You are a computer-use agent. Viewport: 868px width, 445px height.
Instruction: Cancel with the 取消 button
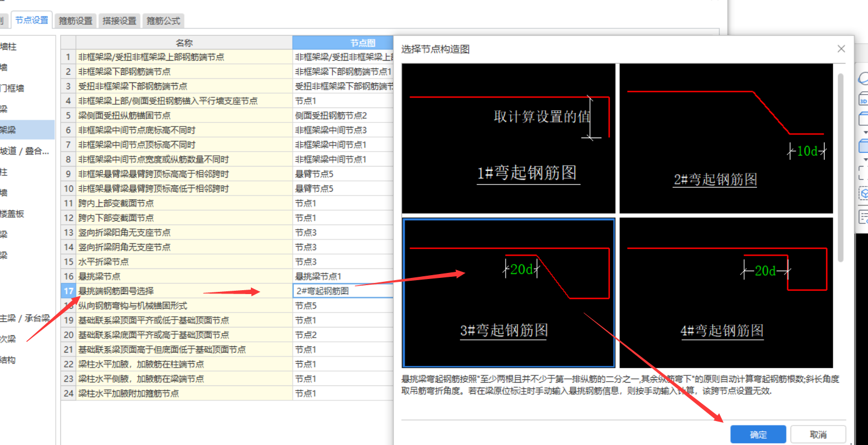pos(818,434)
